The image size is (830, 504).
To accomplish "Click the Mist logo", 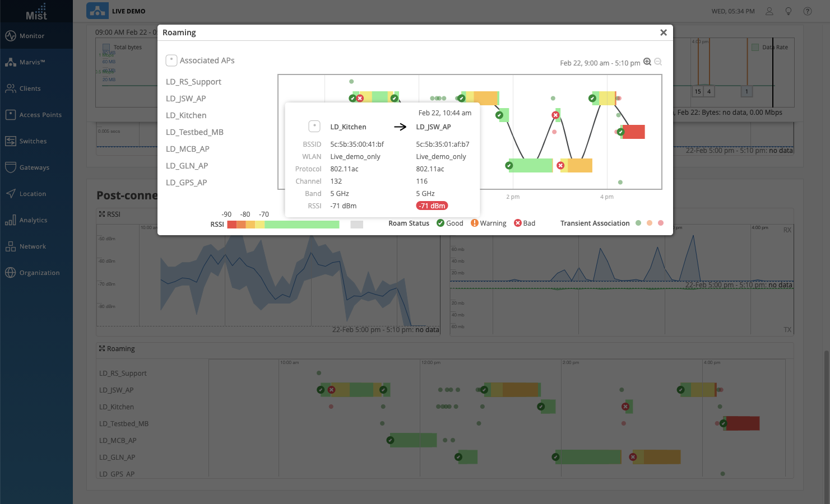I will 36,11.
